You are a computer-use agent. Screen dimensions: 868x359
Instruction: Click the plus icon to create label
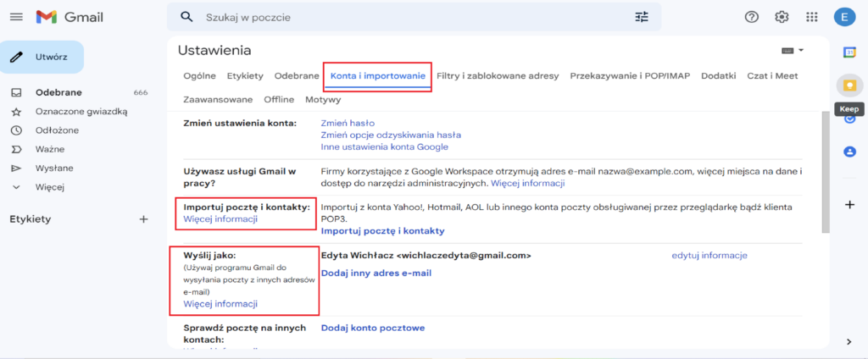(143, 219)
